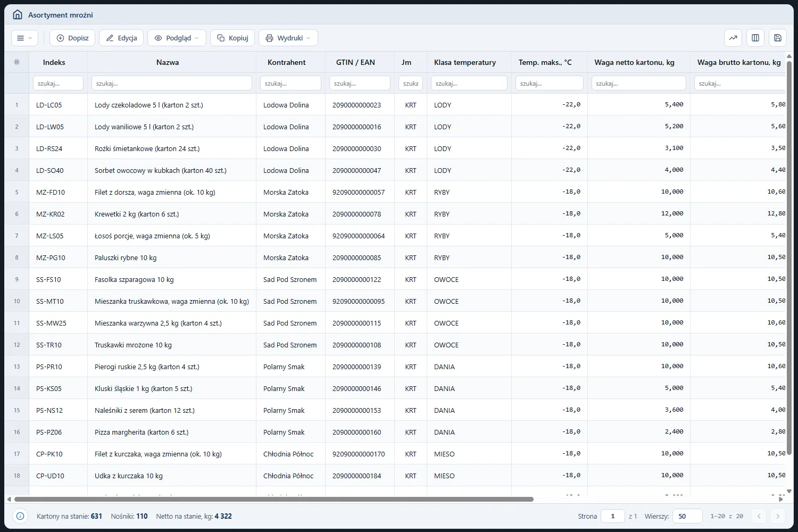
Task: Focus the Temp. maks. search field
Action: pyautogui.click(x=550, y=83)
